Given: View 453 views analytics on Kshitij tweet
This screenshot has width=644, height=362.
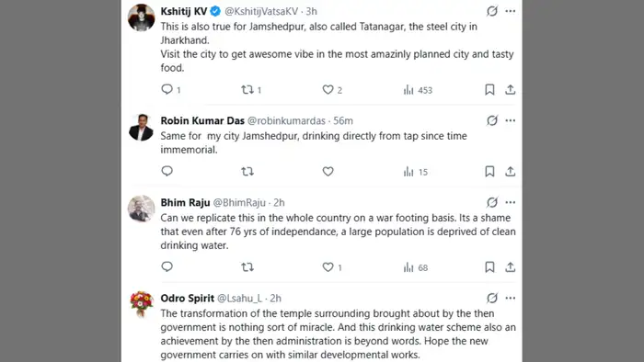Looking at the screenshot, I should (418, 90).
